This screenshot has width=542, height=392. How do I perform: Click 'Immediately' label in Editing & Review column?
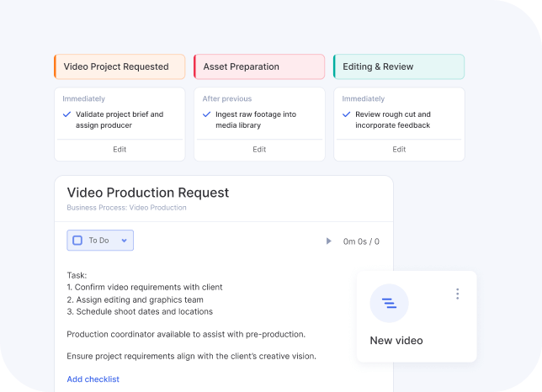click(364, 98)
